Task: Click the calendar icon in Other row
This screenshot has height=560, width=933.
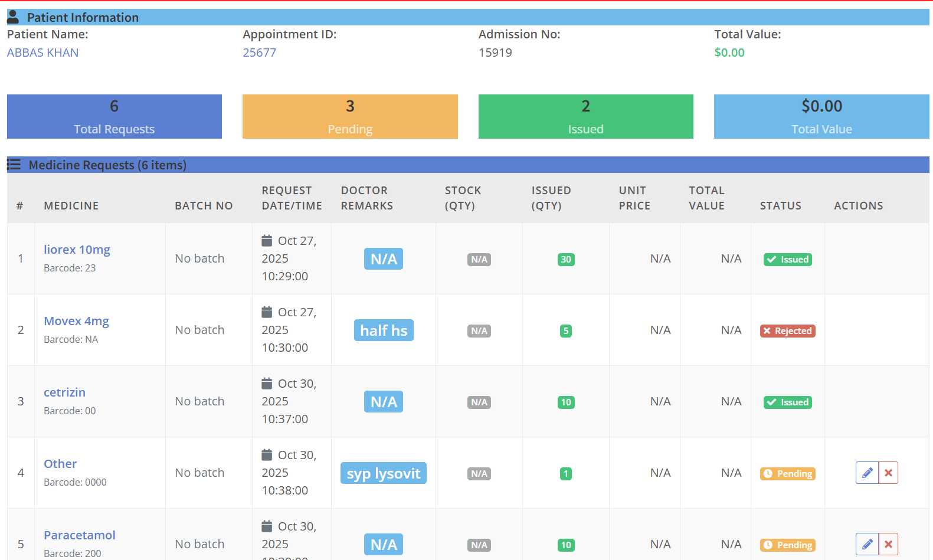Action: [267, 454]
